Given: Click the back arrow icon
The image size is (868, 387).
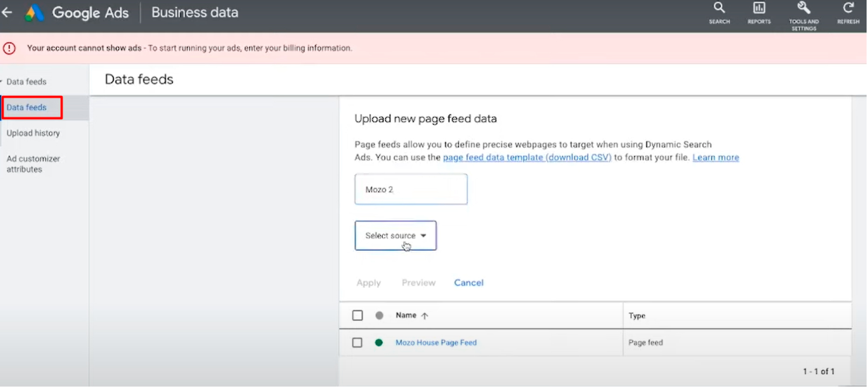Looking at the screenshot, I should [7, 12].
